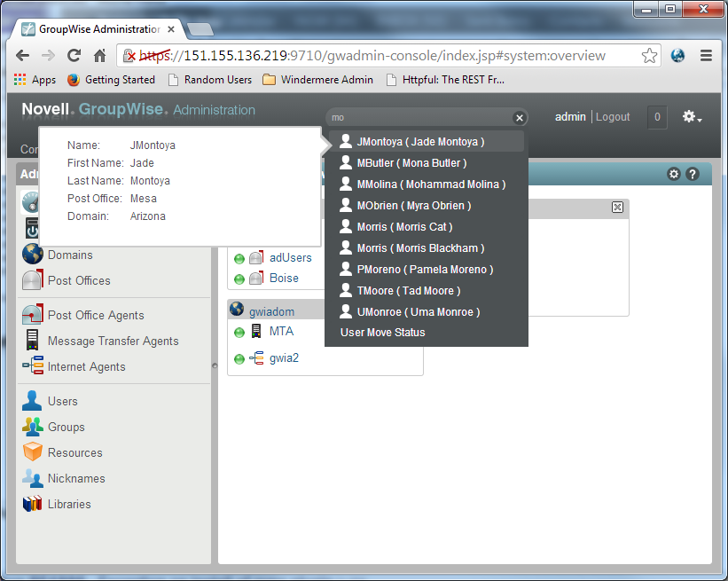Click the MTA server icon

[x=256, y=331]
